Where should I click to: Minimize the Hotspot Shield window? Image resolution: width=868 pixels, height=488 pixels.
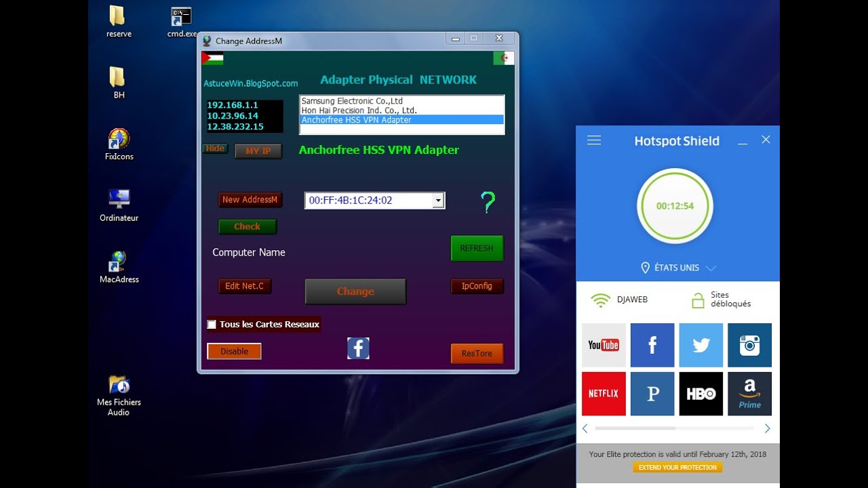click(x=743, y=142)
